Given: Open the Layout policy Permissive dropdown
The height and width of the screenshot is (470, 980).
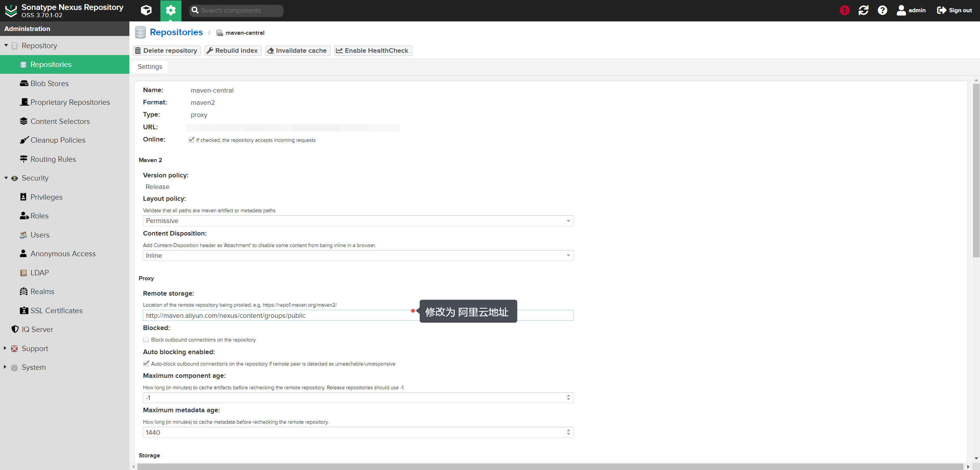Looking at the screenshot, I should point(568,221).
